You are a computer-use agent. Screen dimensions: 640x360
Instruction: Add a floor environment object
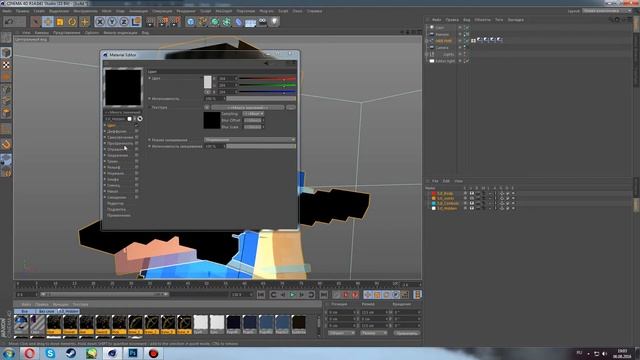pyautogui.click(x=250, y=21)
